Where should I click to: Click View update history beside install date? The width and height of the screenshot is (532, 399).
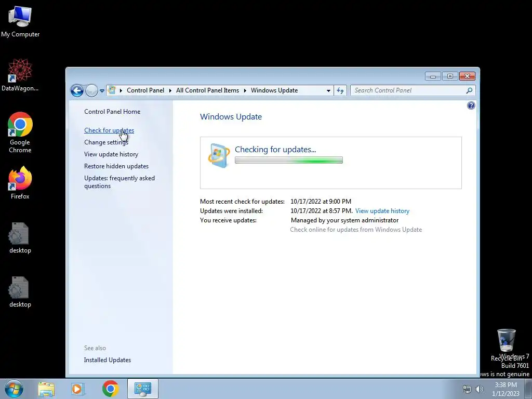pos(382,211)
